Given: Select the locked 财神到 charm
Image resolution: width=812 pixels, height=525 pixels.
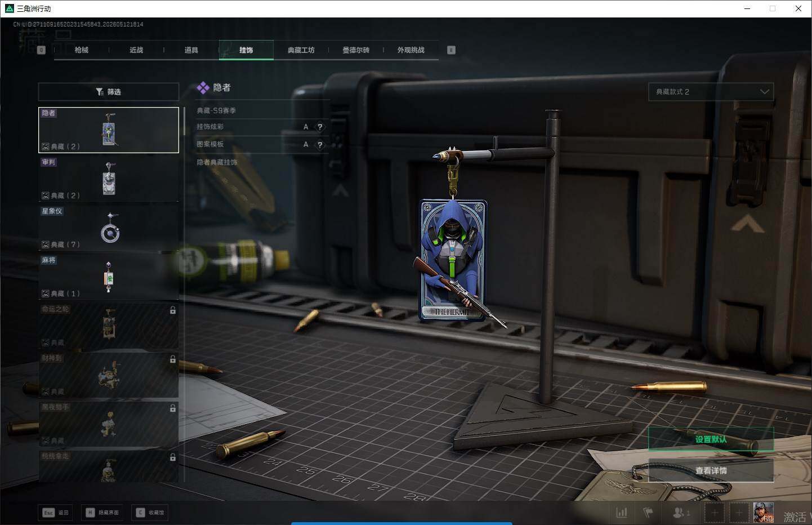Looking at the screenshot, I should click(x=109, y=375).
